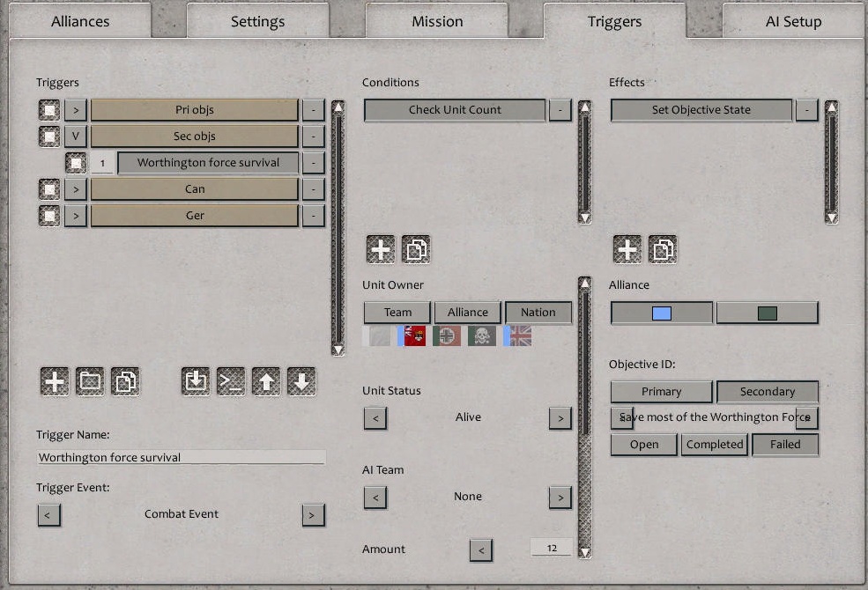Select the script console icon in the trigger toolbar
This screenshot has width=868, height=590.
coord(230,381)
